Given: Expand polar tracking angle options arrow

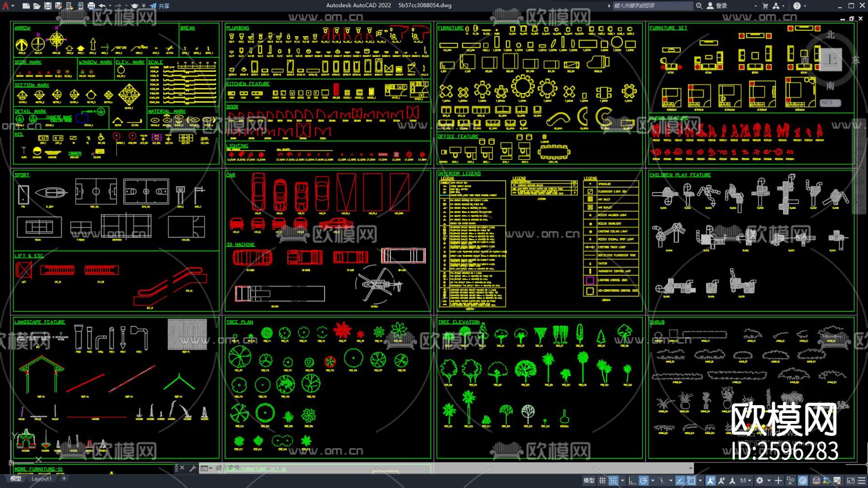Looking at the screenshot, I should [652, 481].
